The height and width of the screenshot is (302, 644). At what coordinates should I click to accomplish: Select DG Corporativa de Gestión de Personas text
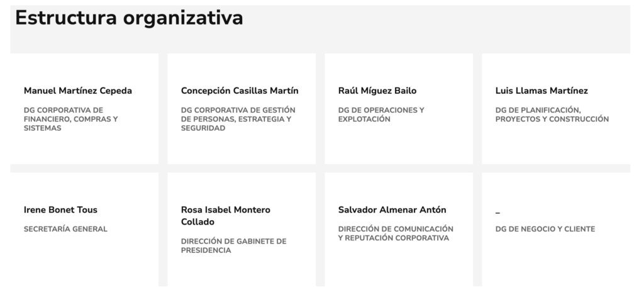pos(238,119)
